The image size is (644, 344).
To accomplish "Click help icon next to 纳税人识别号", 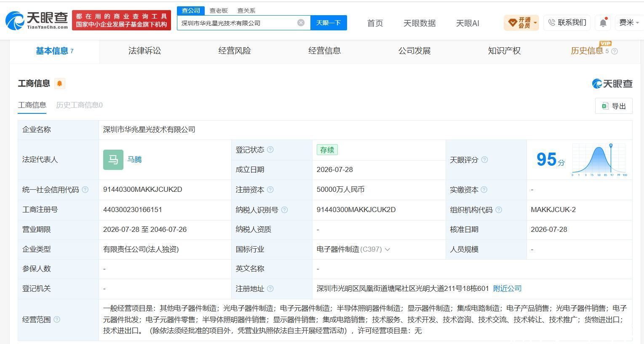I will click(x=284, y=210).
